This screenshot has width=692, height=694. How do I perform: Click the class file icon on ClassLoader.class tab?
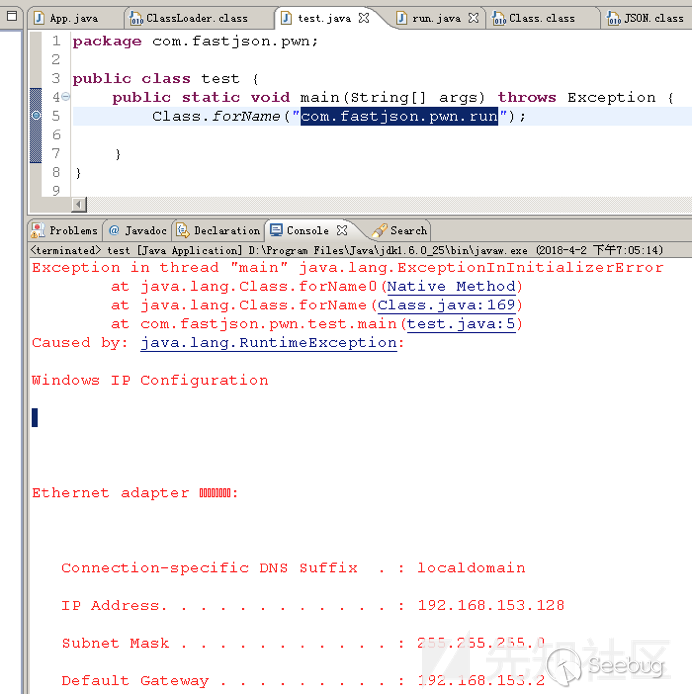136,19
